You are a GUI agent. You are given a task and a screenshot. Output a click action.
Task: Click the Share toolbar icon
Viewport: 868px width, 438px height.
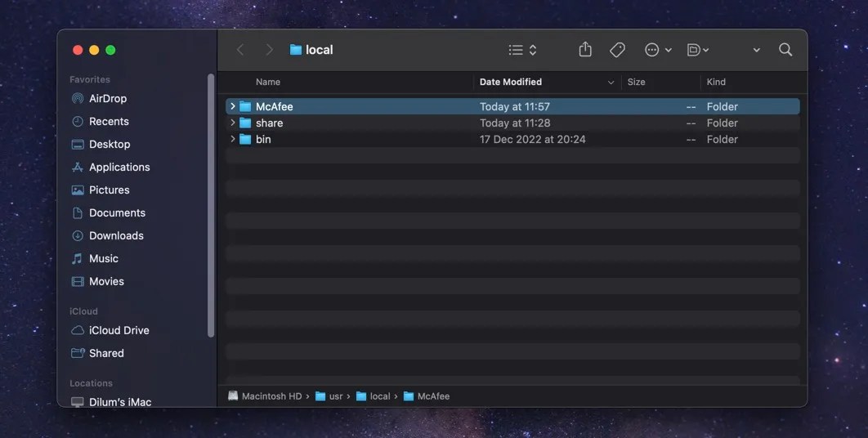click(585, 50)
